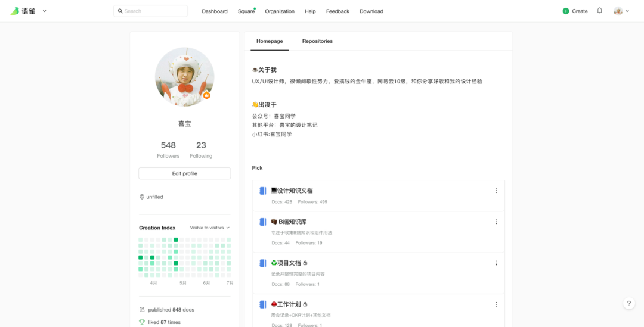The width and height of the screenshot is (644, 327).
Task: Click the 关于我 heading
Action: coord(264,70)
